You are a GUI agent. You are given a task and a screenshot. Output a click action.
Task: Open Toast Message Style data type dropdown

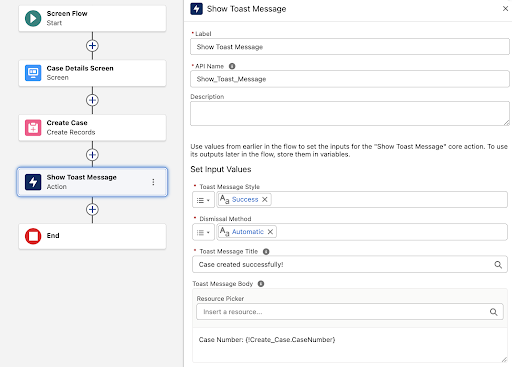[x=203, y=200]
